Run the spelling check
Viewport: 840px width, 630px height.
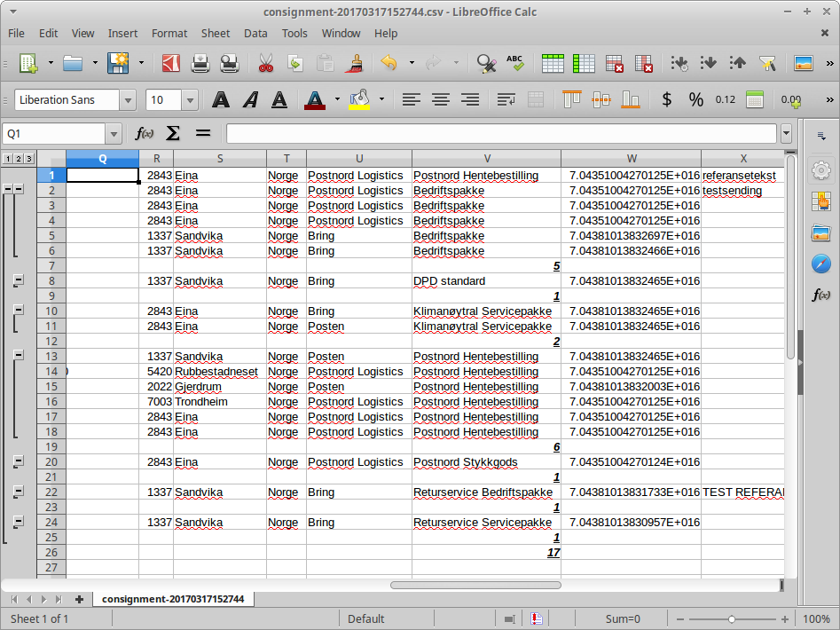click(515, 63)
